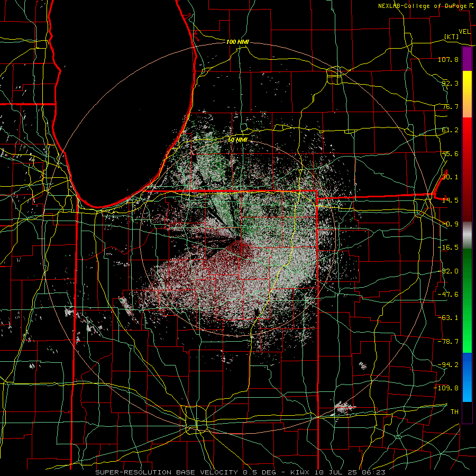Viewport: 476px width, 476px height.
Task: Pick the purple segment of velocity scale
Action: point(467,59)
